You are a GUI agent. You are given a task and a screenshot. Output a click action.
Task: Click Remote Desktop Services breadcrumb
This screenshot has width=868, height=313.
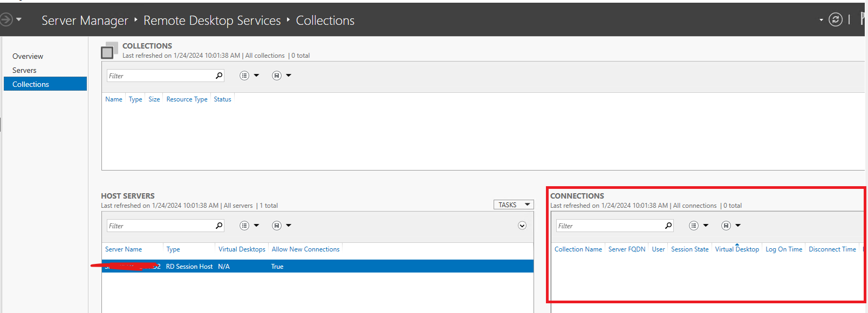pyautogui.click(x=212, y=21)
